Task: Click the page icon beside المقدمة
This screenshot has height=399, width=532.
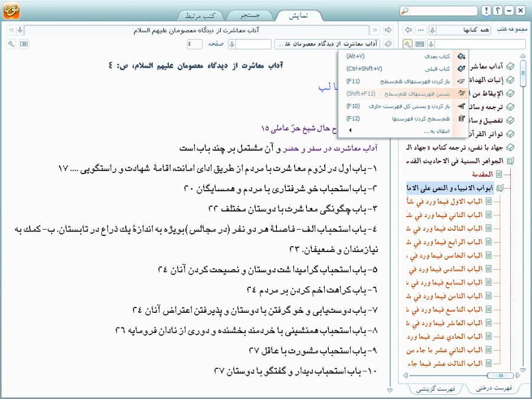Action: (x=499, y=174)
